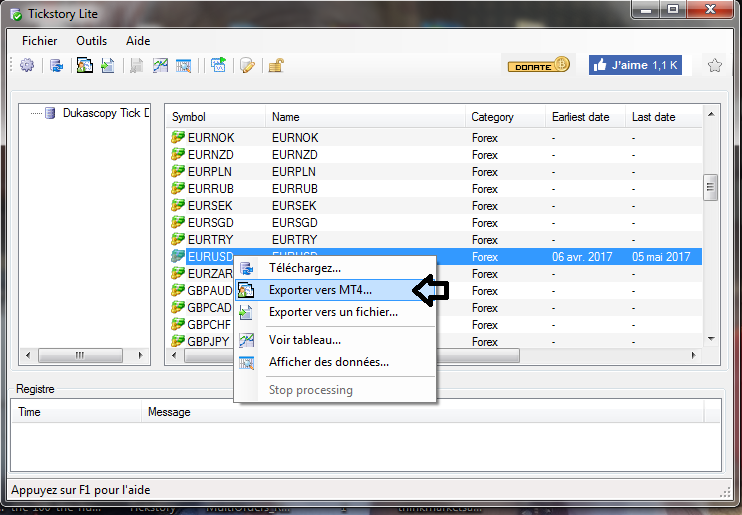The height and width of the screenshot is (515, 742).
Task: Click the export to file toolbar icon
Action: [x=108, y=66]
